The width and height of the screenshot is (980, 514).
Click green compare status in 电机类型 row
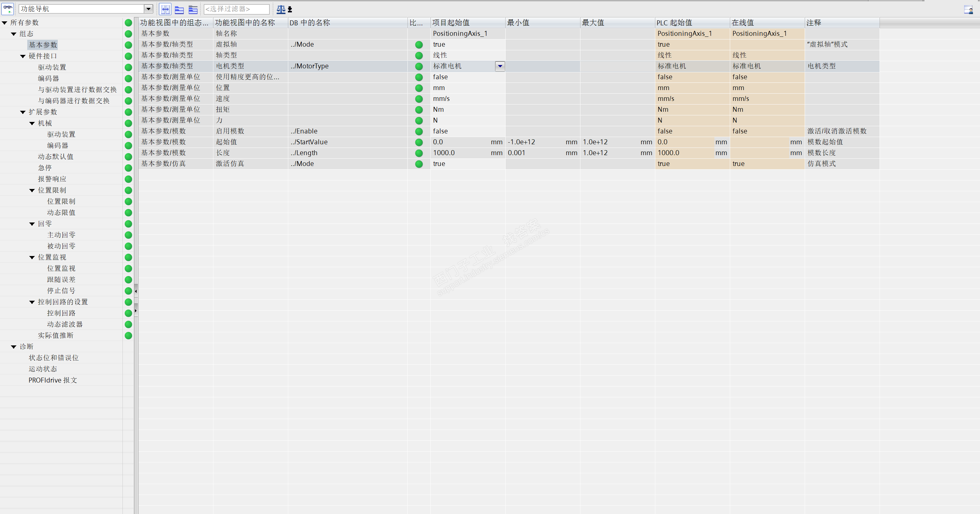[419, 66]
